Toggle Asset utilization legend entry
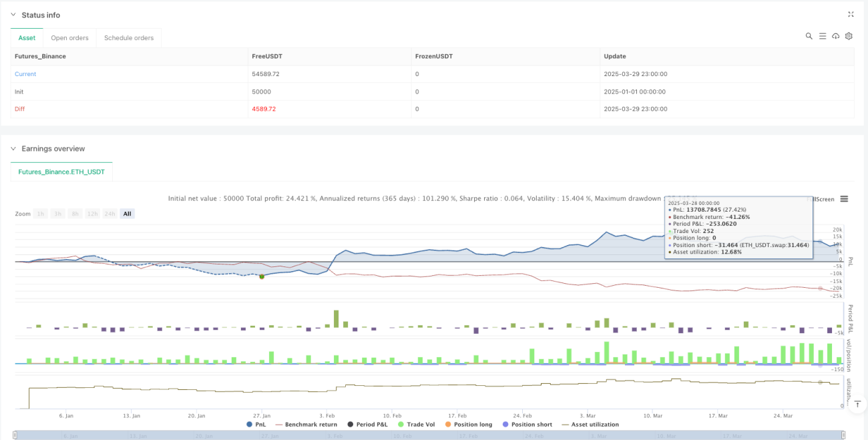Screen dimensions: 868x440 pyautogui.click(x=590, y=424)
